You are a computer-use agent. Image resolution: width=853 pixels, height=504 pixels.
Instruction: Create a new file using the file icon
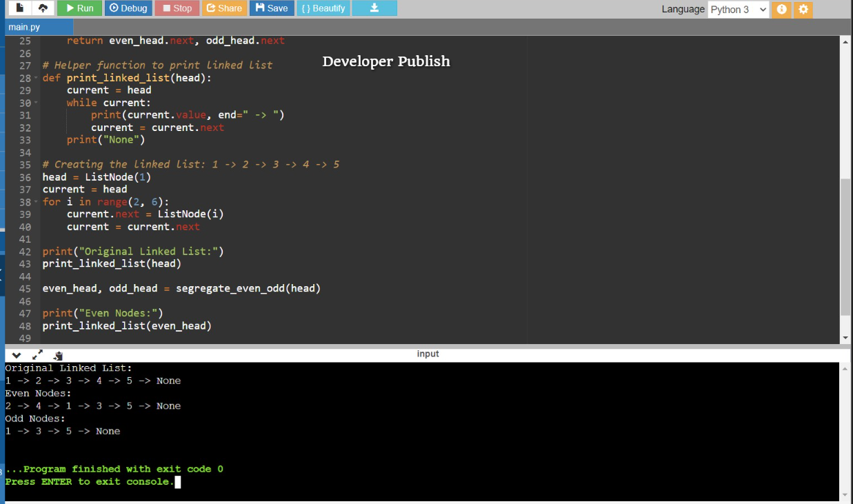[20, 8]
